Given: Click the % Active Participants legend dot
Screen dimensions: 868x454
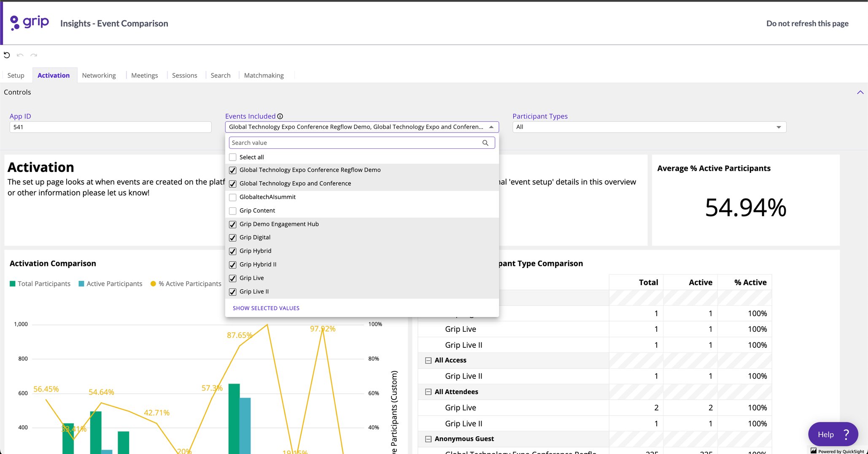Looking at the screenshot, I should coord(153,284).
